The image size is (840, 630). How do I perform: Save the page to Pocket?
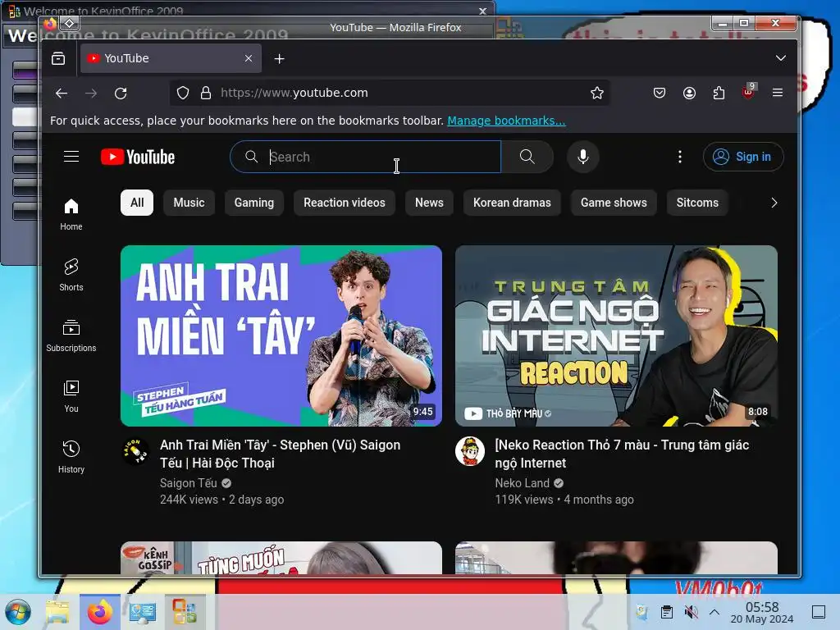pyautogui.click(x=660, y=94)
